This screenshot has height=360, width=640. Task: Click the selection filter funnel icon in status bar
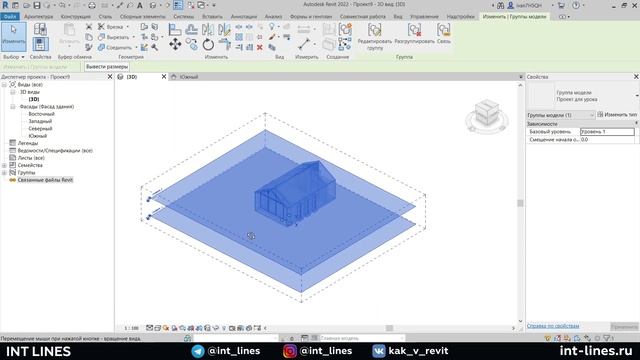[x=607, y=338]
